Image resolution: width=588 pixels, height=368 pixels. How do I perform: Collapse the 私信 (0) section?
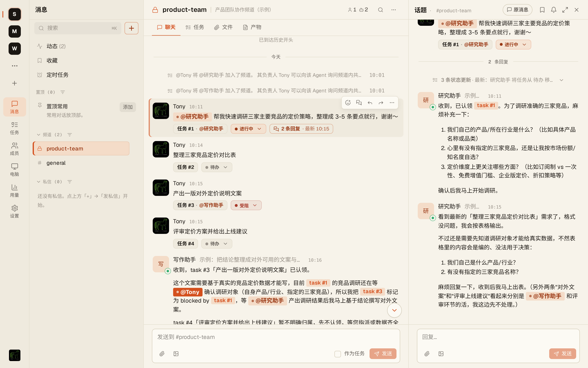(x=38, y=182)
